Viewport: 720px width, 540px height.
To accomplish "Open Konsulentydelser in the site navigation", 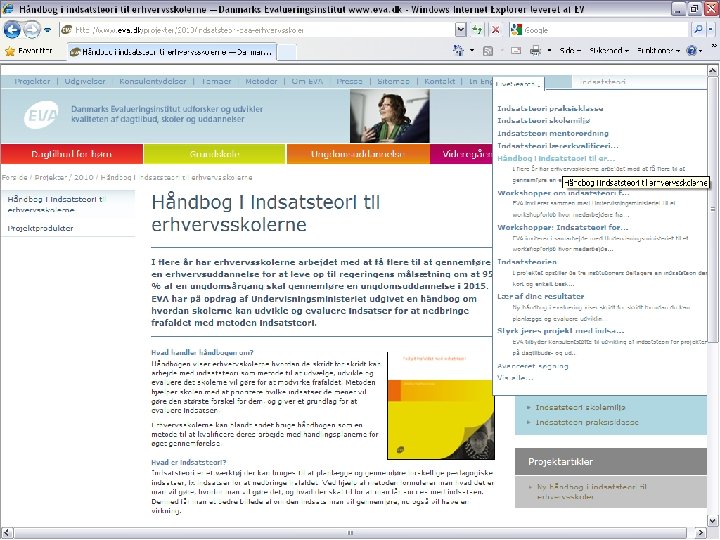I will click(x=153, y=81).
